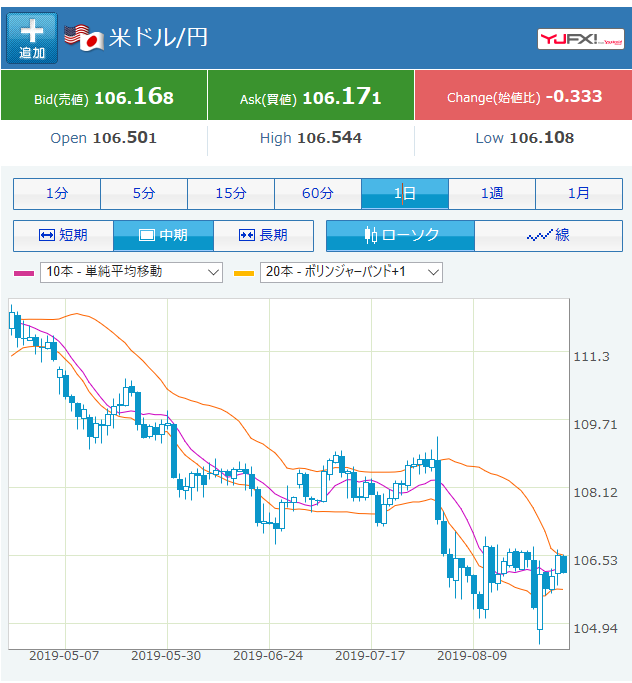Click the magenta moving average color swatch
Image resolution: width=632 pixels, height=683 pixels.
click(24, 272)
